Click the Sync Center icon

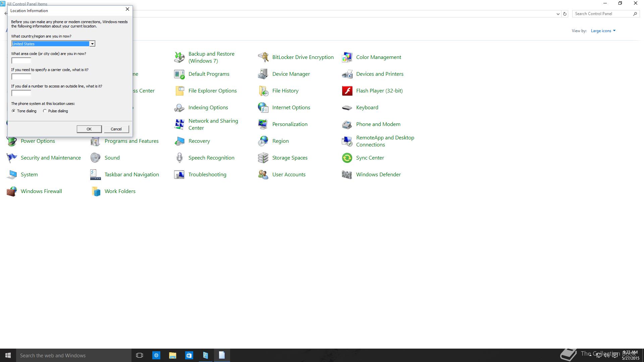pos(347,158)
